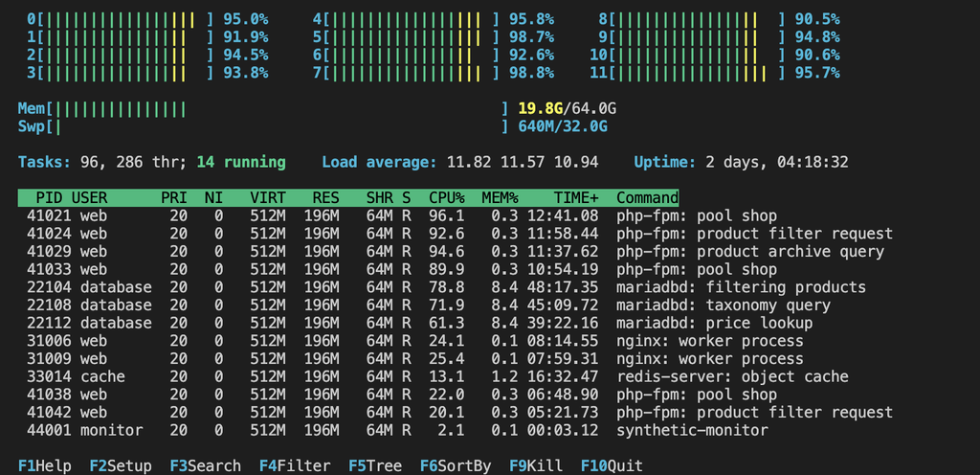Click the NI column header
Viewport: 980px width, 475px height.
(x=213, y=198)
